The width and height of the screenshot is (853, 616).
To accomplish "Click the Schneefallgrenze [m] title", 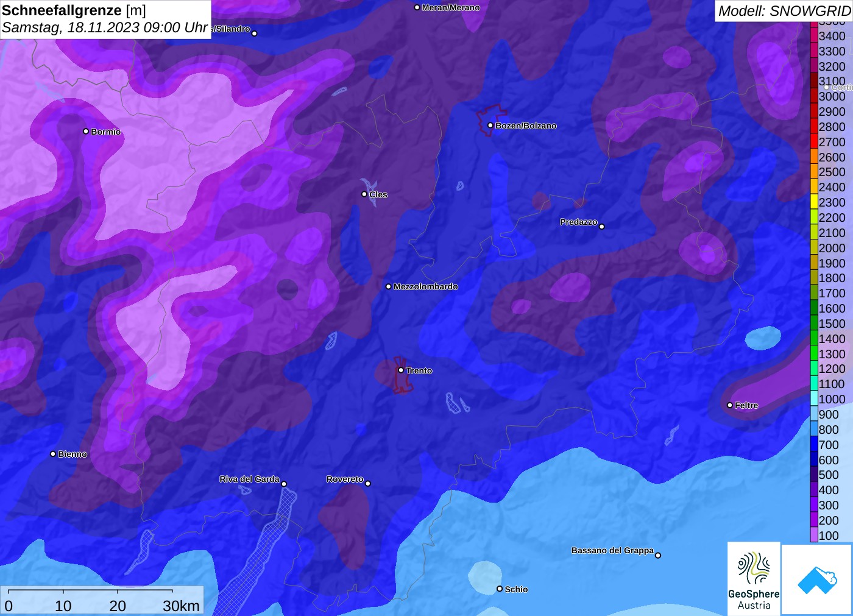I will (x=74, y=10).
